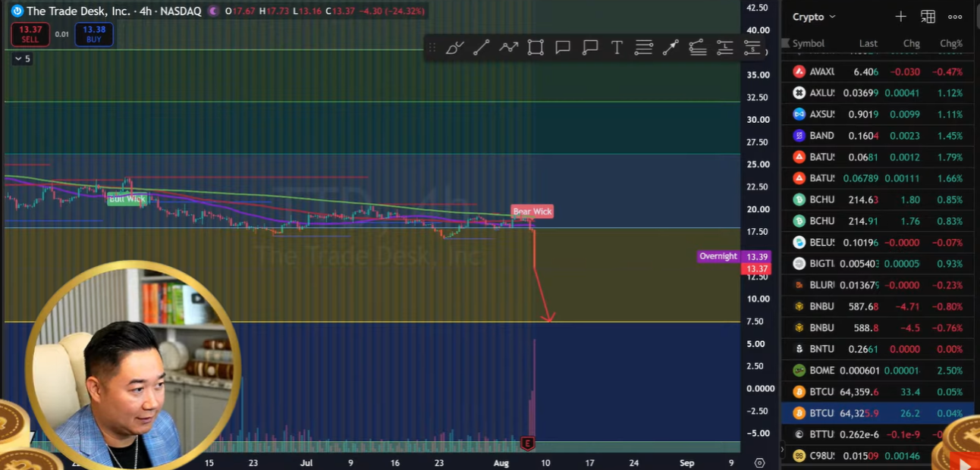Select the anchored Callout tool

tap(590, 48)
